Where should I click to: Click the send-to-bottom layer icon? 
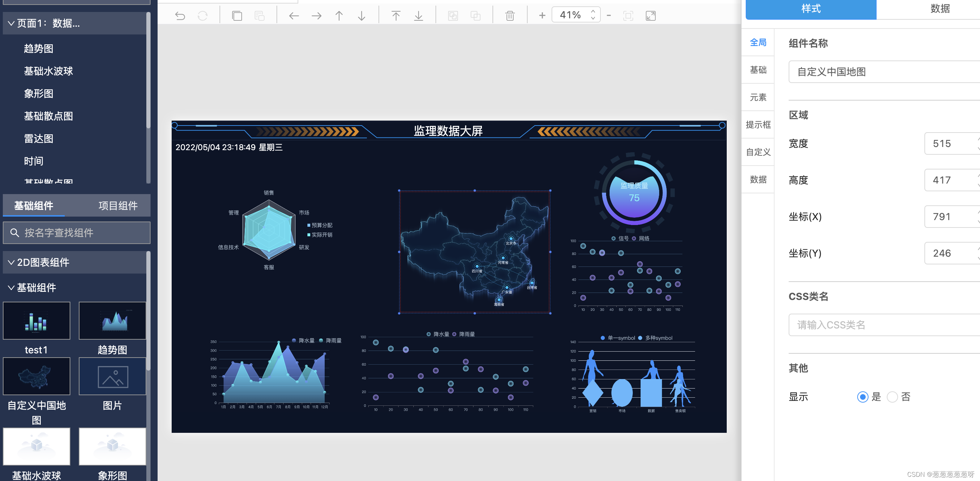(419, 15)
